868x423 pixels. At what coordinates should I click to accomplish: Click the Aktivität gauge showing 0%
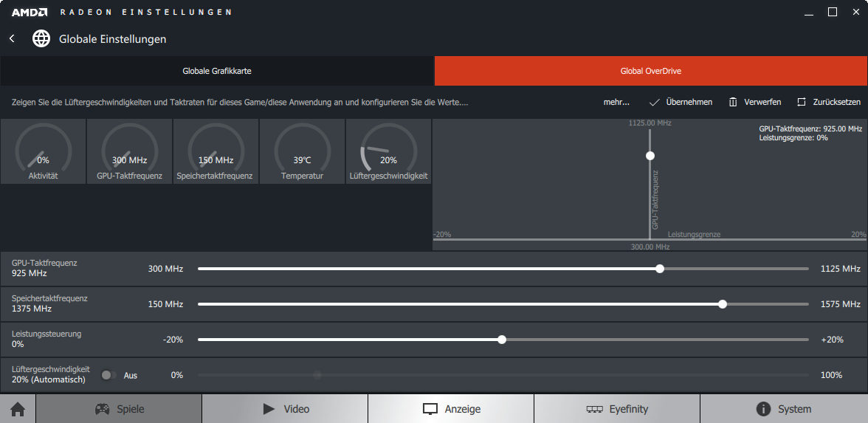click(x=43, y=151)
